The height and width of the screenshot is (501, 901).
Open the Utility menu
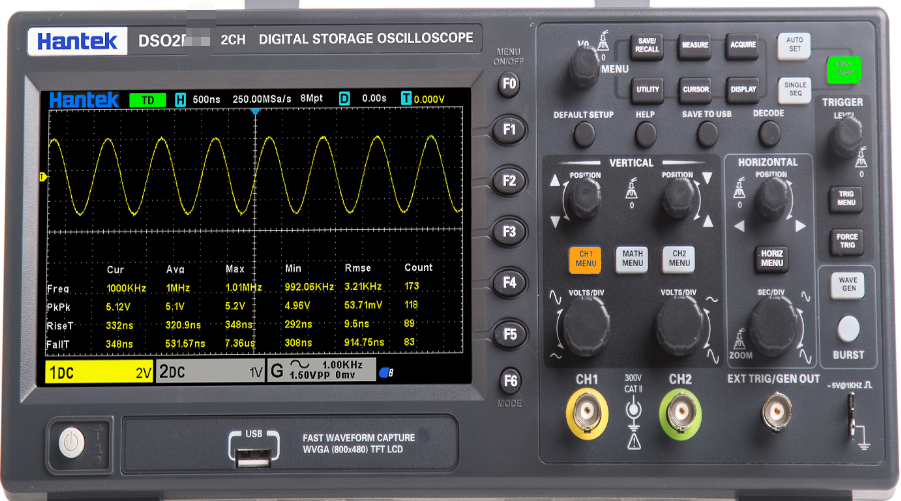pyautogui.click(x=647, y=90)
